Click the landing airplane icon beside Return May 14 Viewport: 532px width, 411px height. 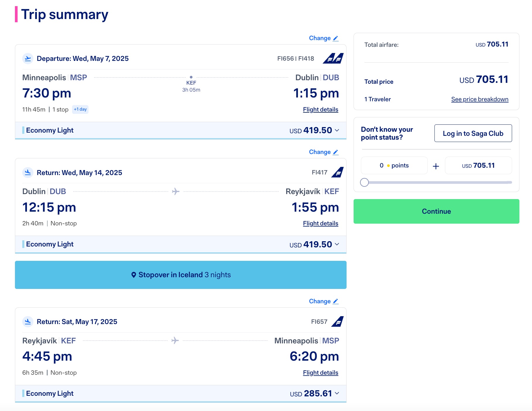28,173
